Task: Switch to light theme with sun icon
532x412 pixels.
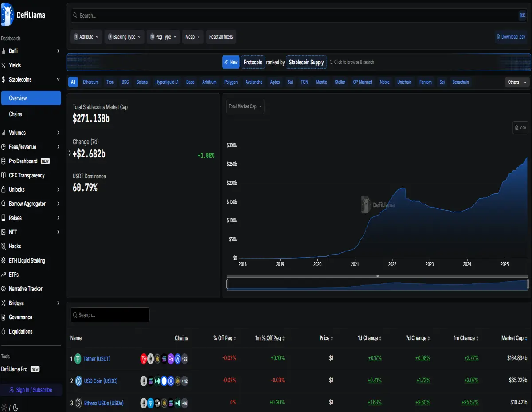Action: point(4,407)
